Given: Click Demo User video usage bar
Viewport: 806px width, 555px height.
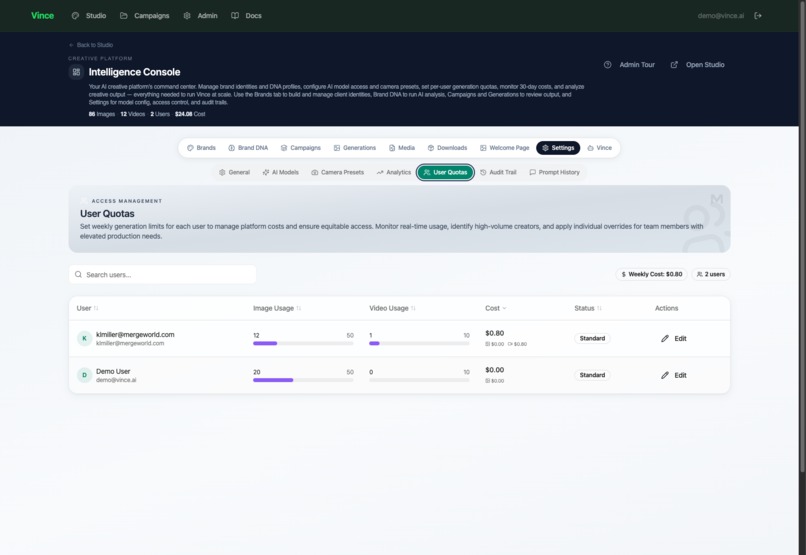Looking at the screenshot, I should [x=419, y=380].
